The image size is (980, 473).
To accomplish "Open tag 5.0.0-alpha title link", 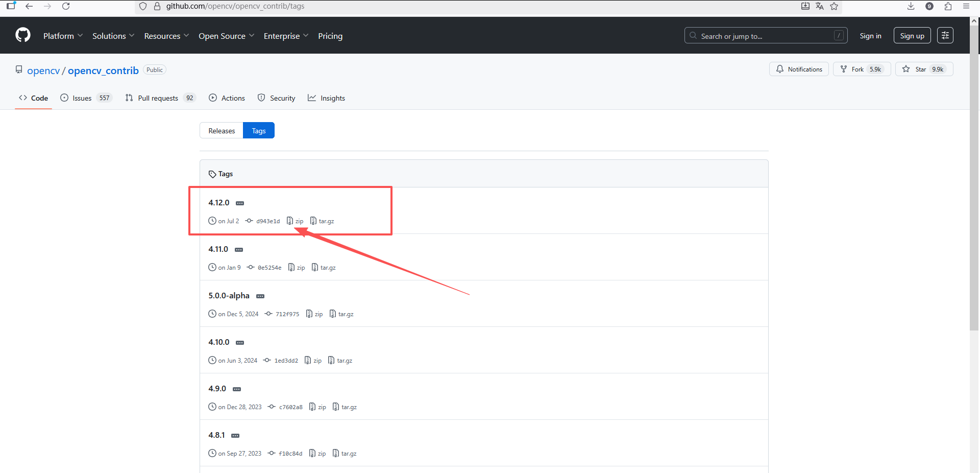I will coord(229,296).
